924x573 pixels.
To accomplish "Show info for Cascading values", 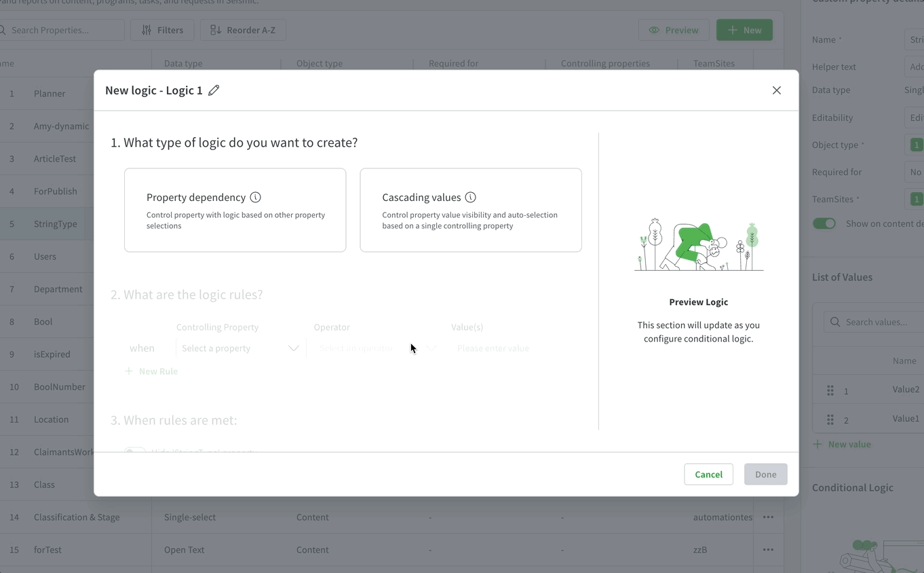I will click(470, 198).
